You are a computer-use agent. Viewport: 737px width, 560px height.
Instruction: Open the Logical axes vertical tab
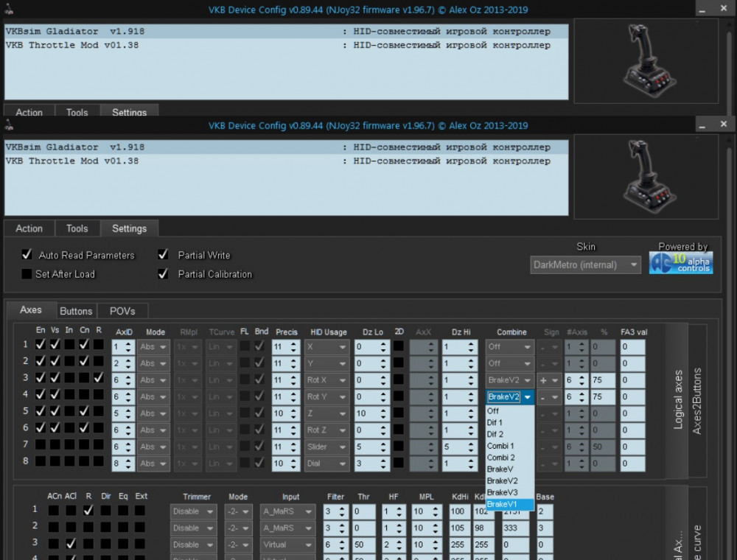click(678, 400)
